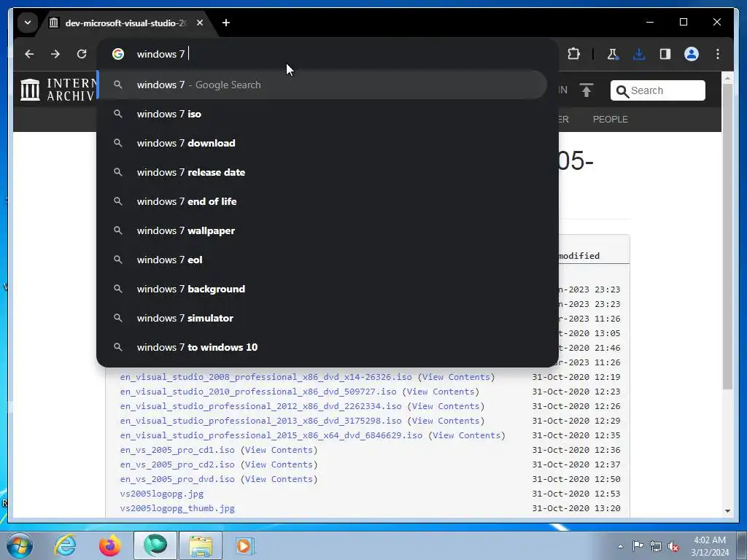Open vs2005logopg_thumb.jpg file link

[x=177, y=508]
